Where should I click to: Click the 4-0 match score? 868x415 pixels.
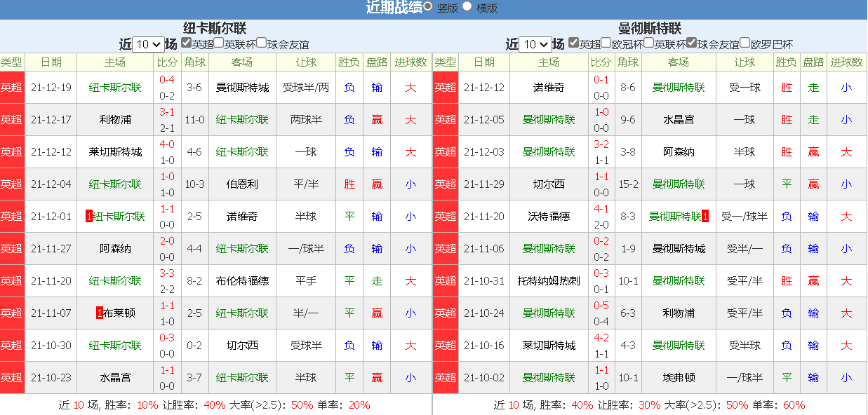click(x=167, y=144)
